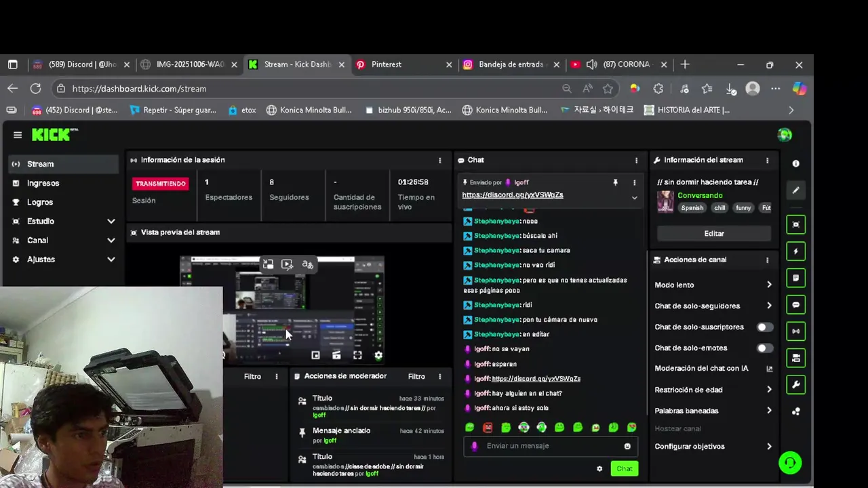Click the wrench icon in right rail
This screenshot has height=488, width=868.
coord(795,384)
